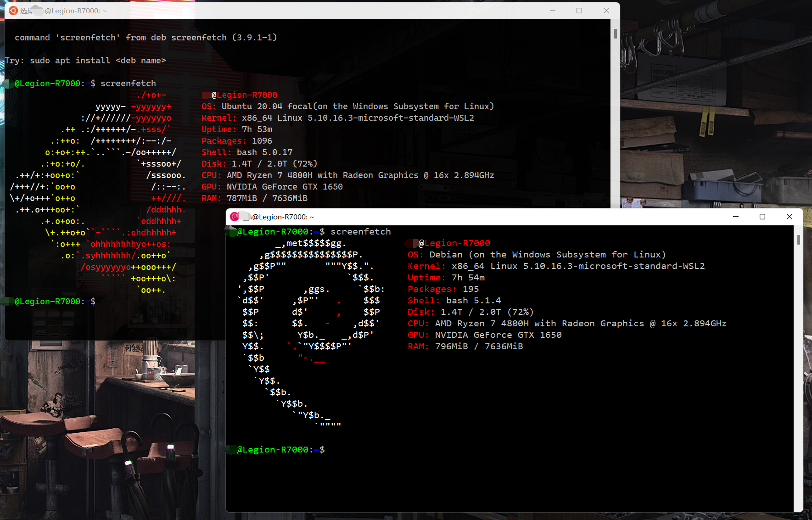Click the Ubuntu terminal scrollbar thumb
812x520 pixels.
click(615, 34)
